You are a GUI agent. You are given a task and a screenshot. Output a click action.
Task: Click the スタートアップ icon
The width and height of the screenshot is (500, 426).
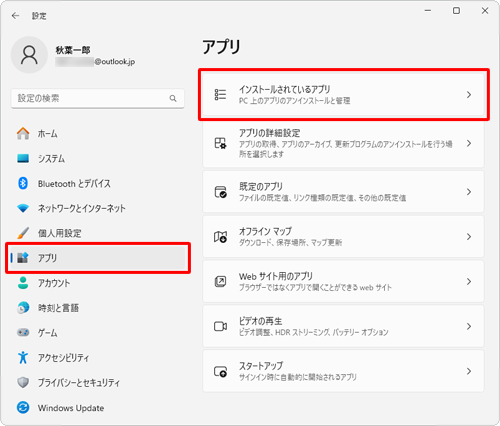220,371
